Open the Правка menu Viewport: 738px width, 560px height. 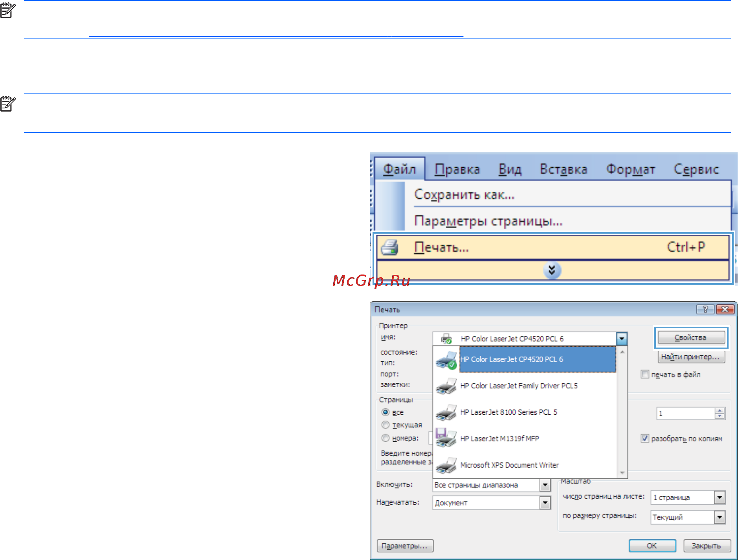pos(457,169)
